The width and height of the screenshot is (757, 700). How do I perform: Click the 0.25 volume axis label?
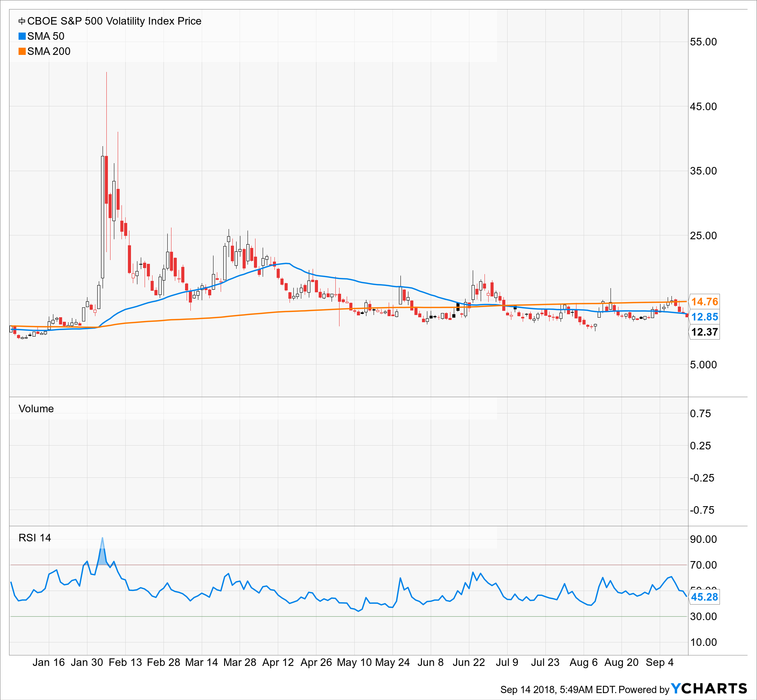(x=701, y=446)
